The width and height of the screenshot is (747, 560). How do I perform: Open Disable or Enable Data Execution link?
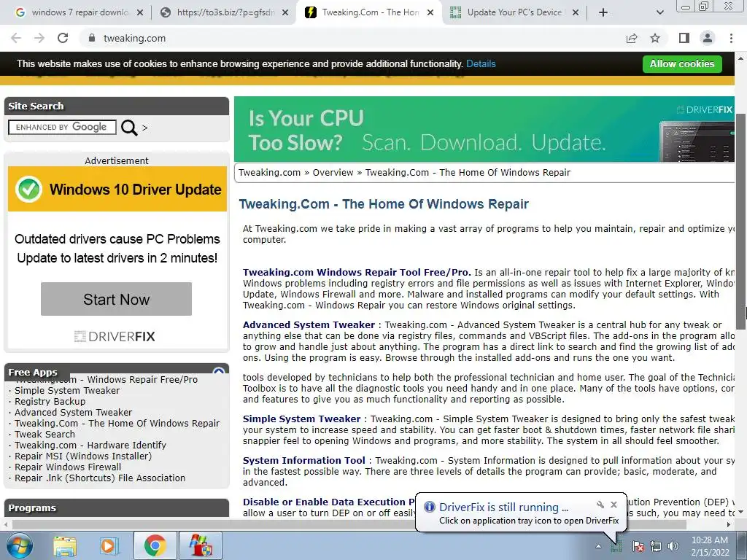pos(329,502)
